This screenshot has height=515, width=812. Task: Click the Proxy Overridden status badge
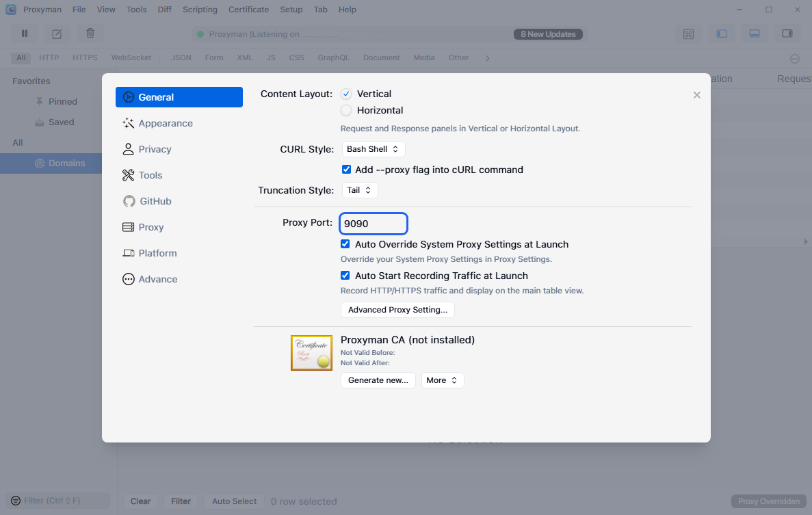[769, 501]
